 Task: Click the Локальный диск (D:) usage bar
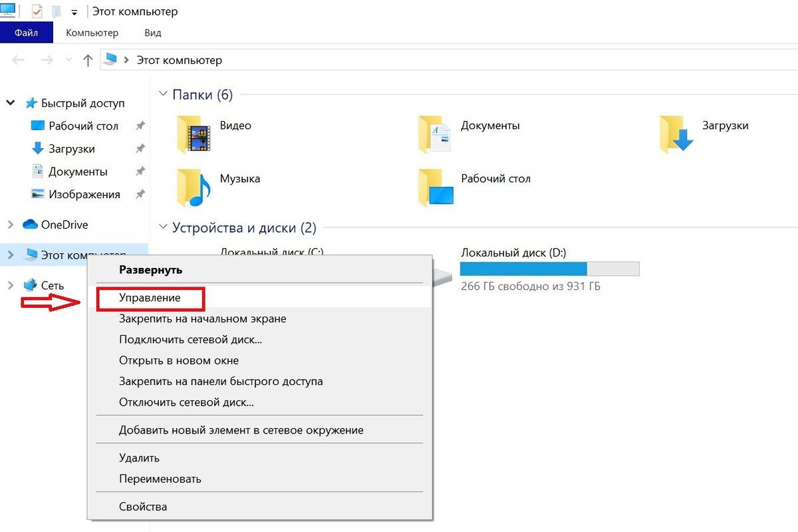click(549, 269)
